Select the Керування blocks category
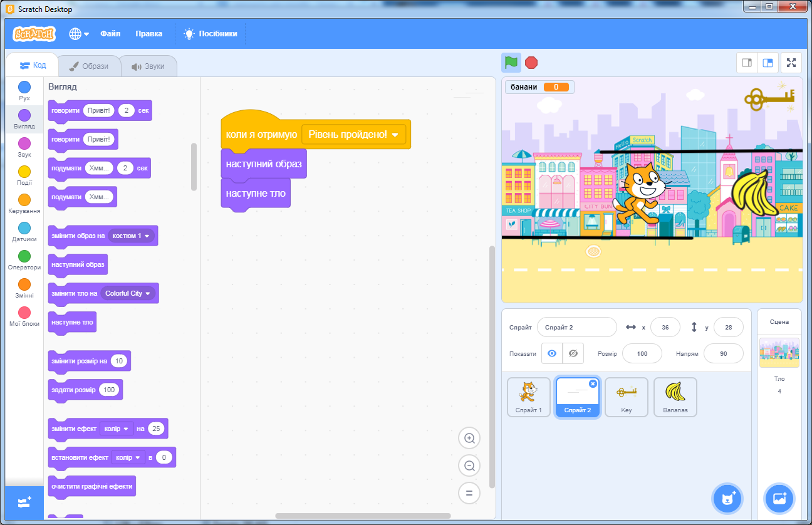The height and width of the screenshot is (525, 812). pos(24,204)
